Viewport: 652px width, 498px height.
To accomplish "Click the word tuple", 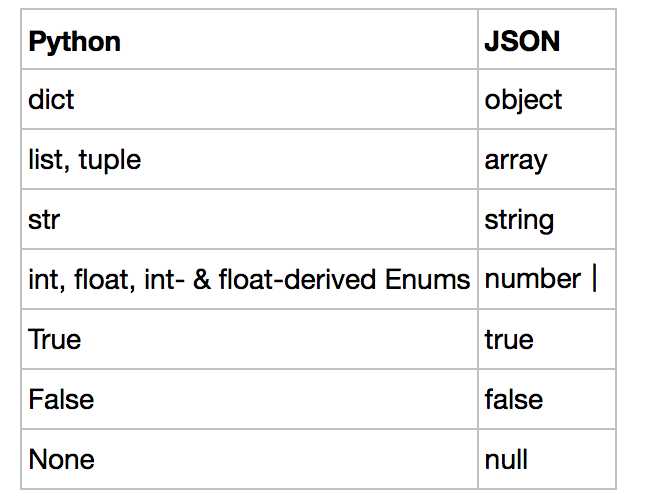I will (x=110, y=161).
